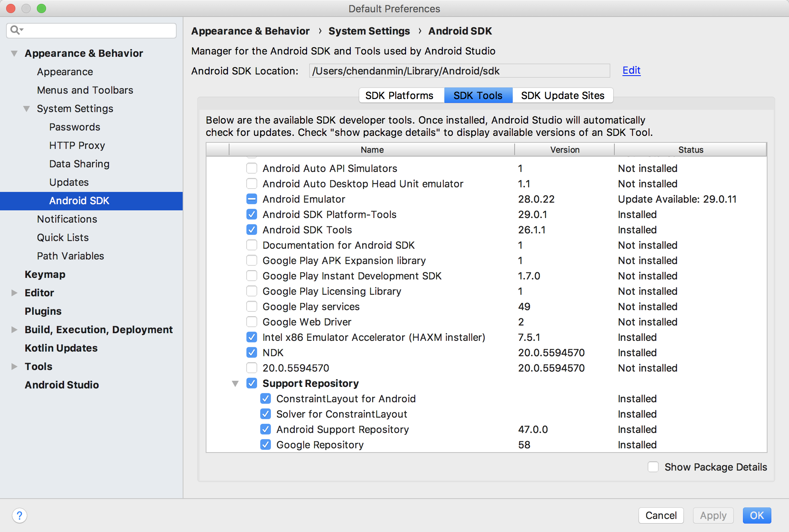Screen dimensions: 789x532
Task: Check Android Auto Desktop Head Unit emulator
Action: tap(252, 184)
